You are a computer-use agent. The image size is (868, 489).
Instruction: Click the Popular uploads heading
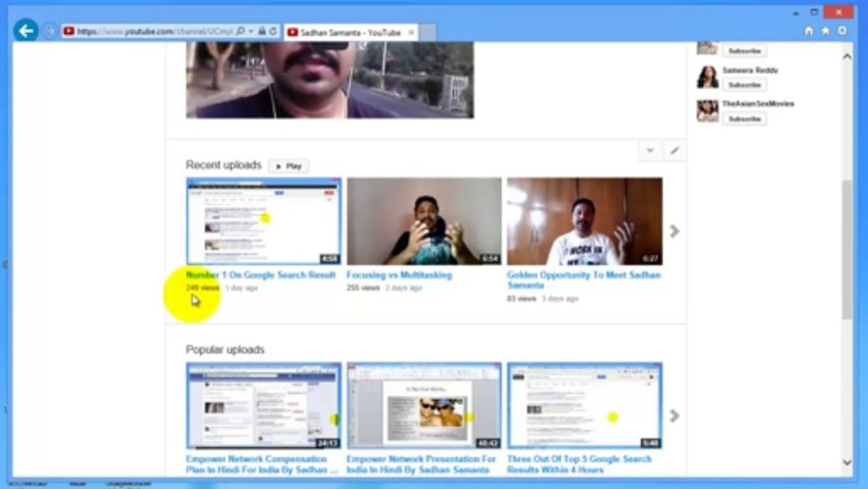(225, 350)
